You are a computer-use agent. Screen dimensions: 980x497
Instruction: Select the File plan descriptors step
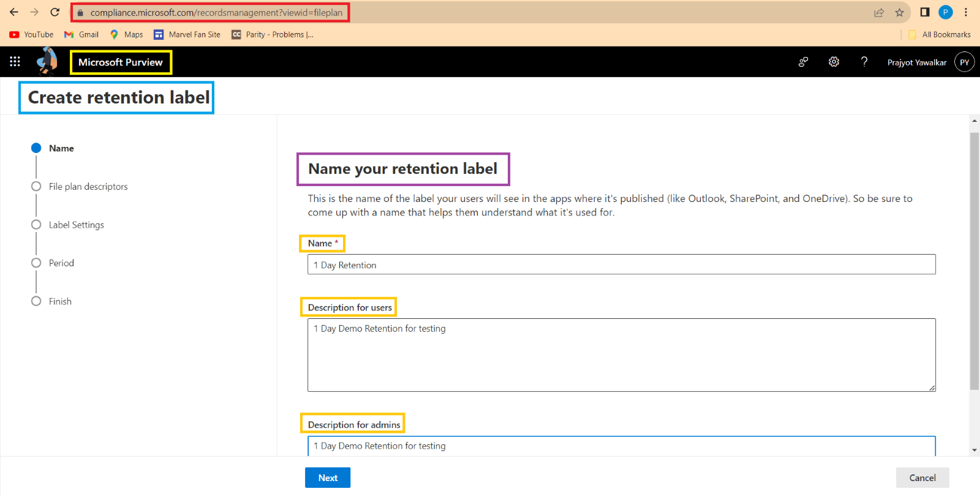(x=88, y=187)
